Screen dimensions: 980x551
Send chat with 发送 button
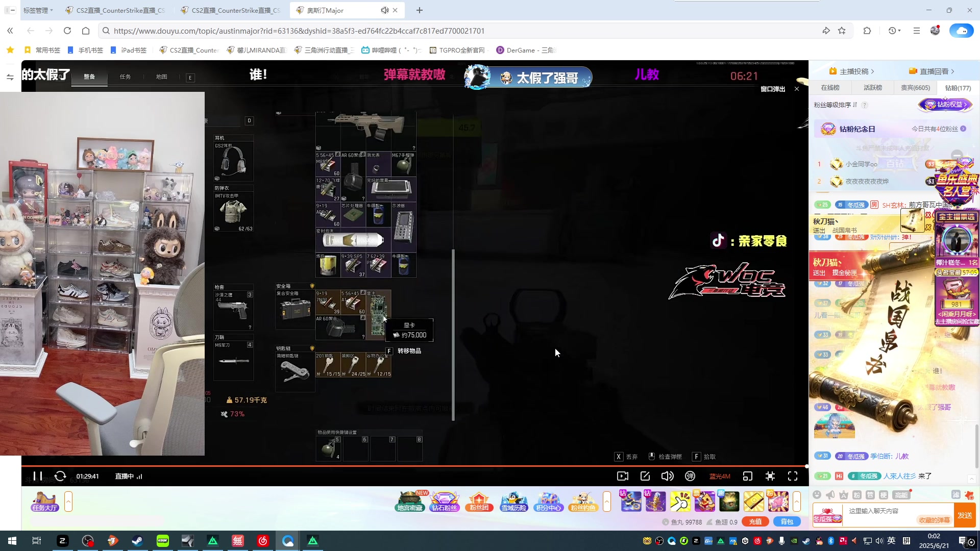965,515
